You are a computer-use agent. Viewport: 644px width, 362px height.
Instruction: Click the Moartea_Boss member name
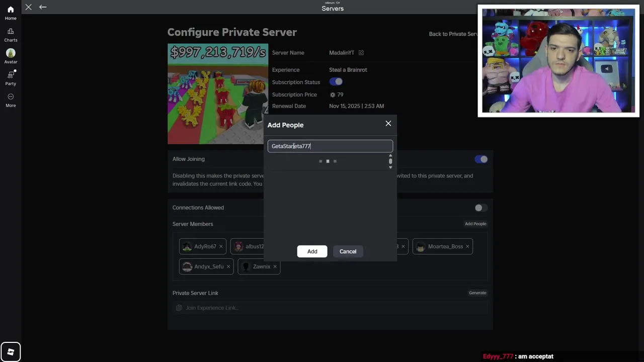click(x=445, y=246)
